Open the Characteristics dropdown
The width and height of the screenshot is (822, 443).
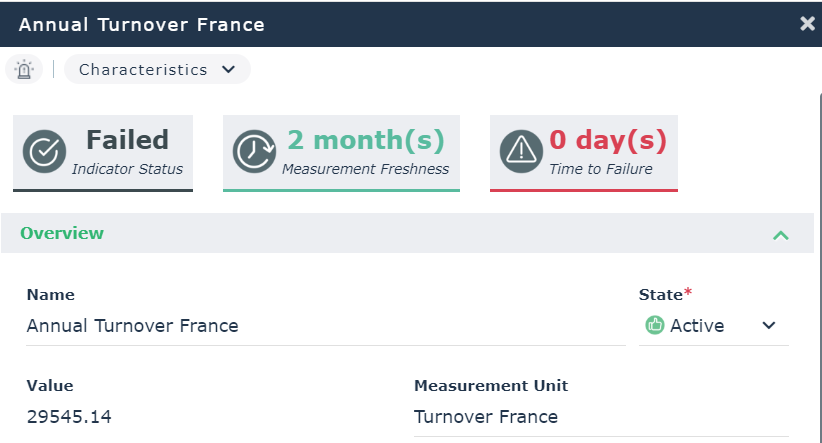tap(157, 70)
